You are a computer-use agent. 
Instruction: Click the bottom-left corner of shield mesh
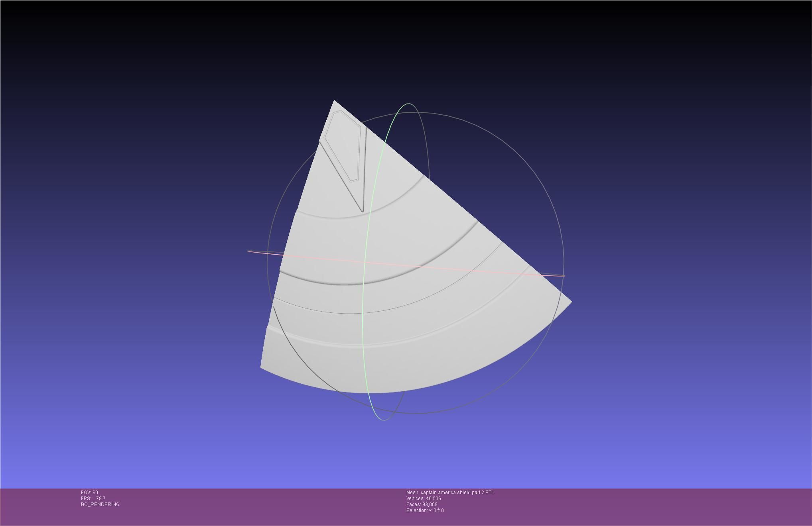(x=261, y=367)
